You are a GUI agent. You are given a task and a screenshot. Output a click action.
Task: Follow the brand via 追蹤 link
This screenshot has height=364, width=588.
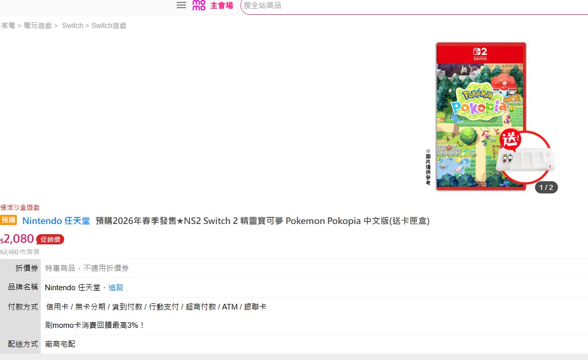pyautogui.click(x=116, y=288)
